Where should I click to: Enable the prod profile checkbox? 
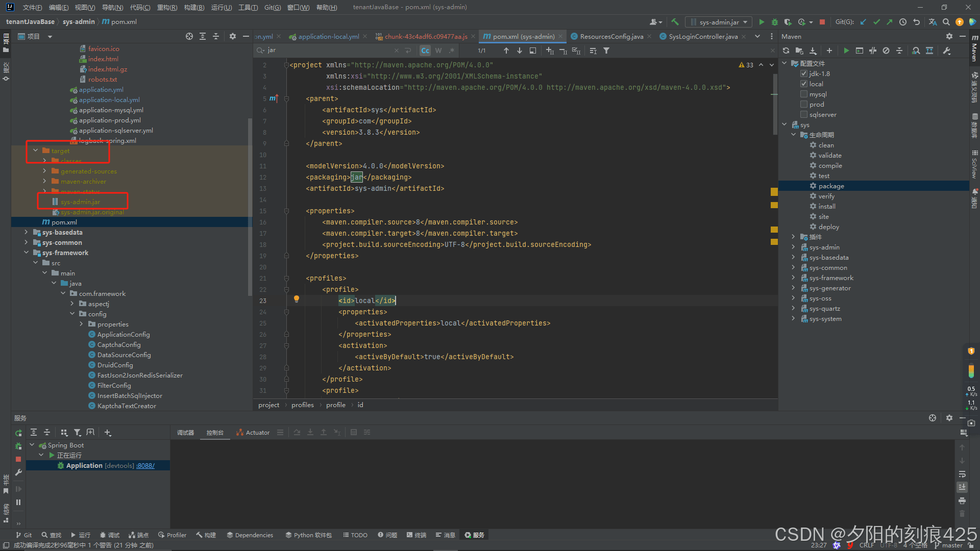(804, 104)
